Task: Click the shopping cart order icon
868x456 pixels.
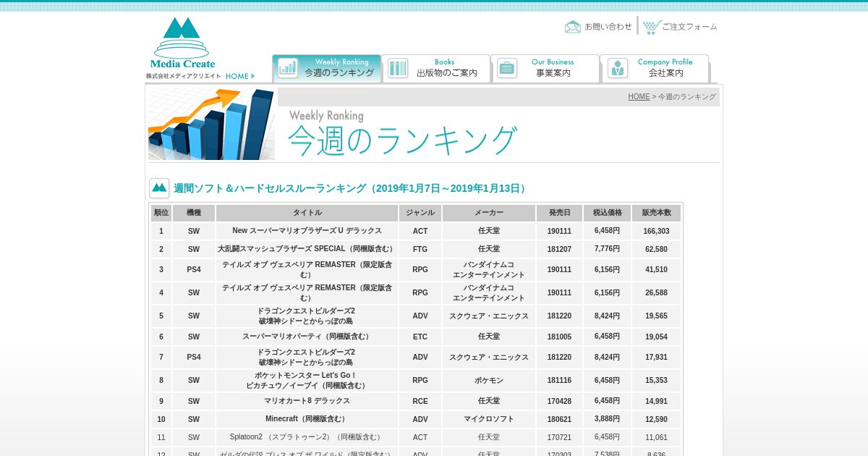Action: [x=652, y=27]
